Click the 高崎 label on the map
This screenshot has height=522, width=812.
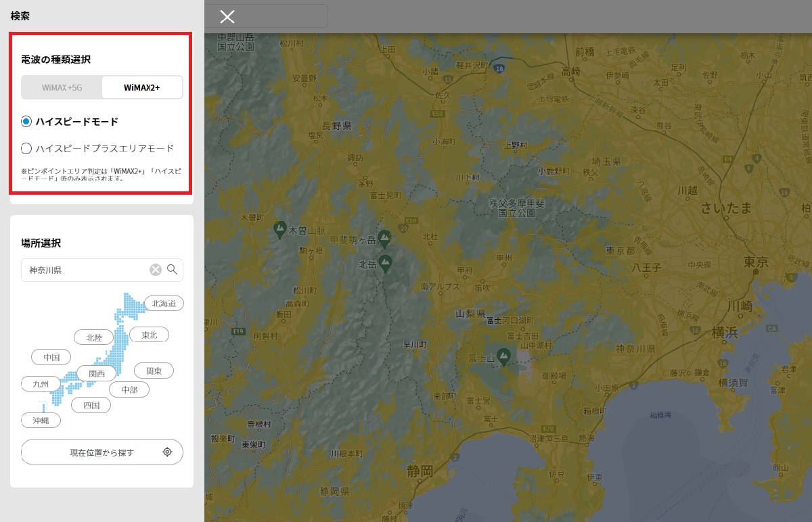click(571, 71)
